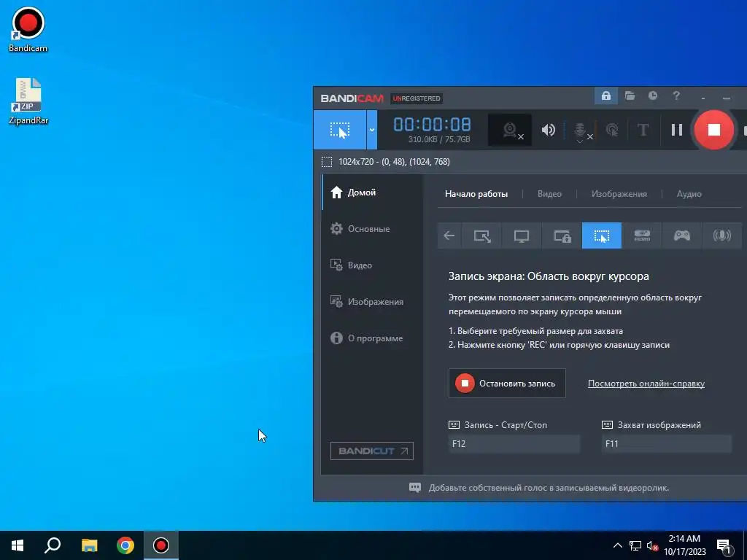Click the 1024x720 capture area text

394,162
